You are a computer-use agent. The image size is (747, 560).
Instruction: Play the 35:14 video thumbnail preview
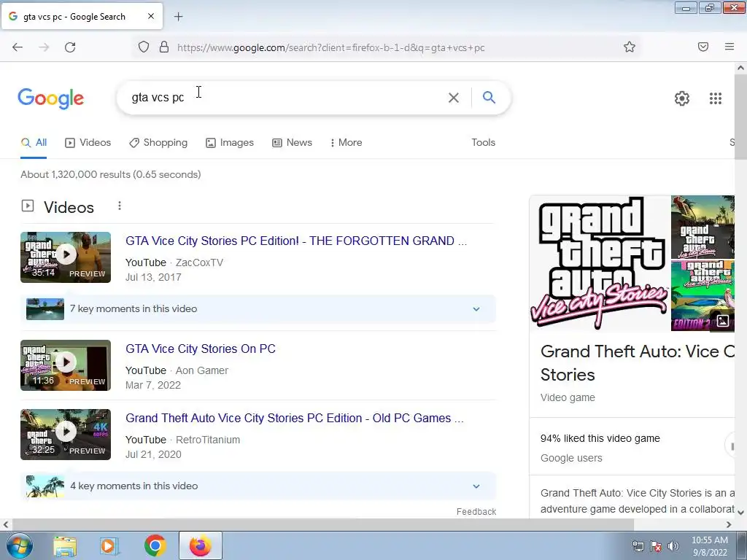tap(66, 257)
